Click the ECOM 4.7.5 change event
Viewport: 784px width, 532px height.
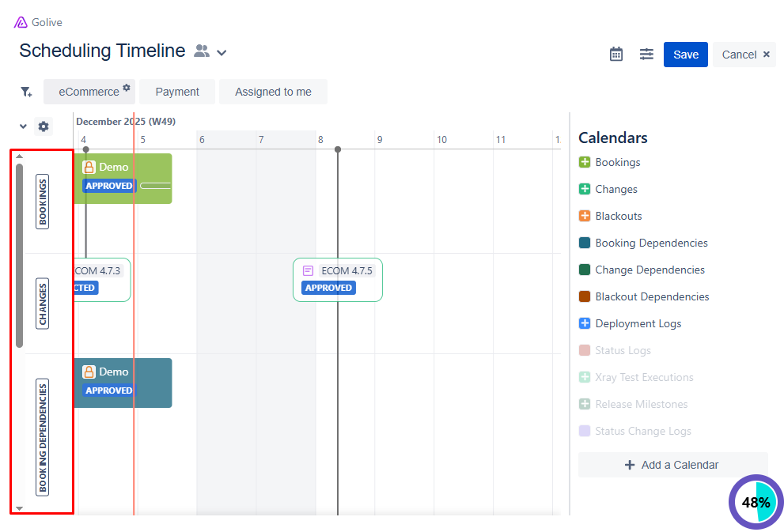pyautogui.click(x=338, y=279)
